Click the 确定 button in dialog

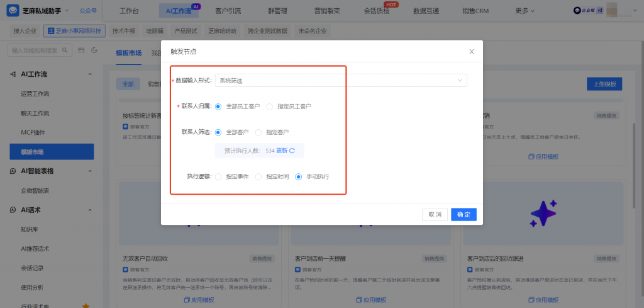(x=464, y=215)
